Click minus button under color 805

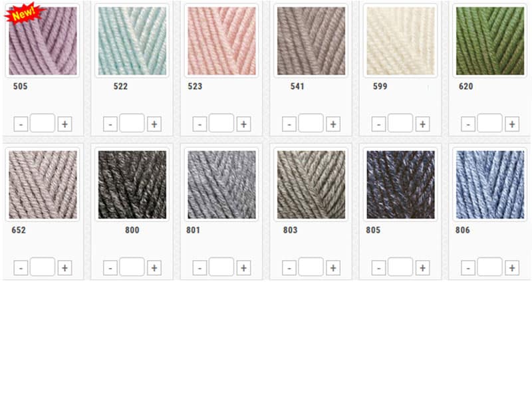point(378,268)
